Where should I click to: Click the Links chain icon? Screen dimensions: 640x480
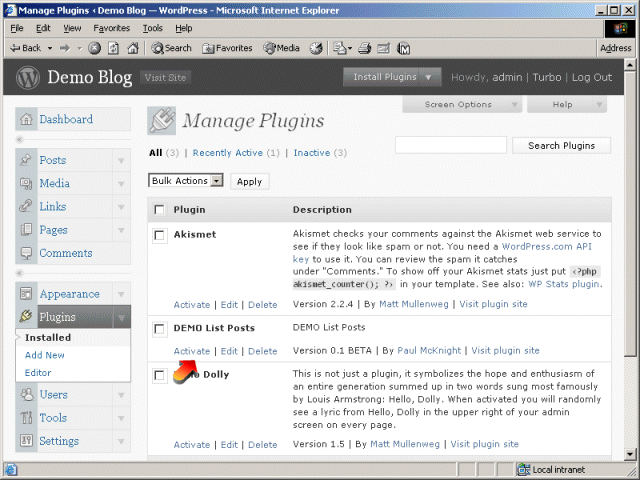(26, 206)
